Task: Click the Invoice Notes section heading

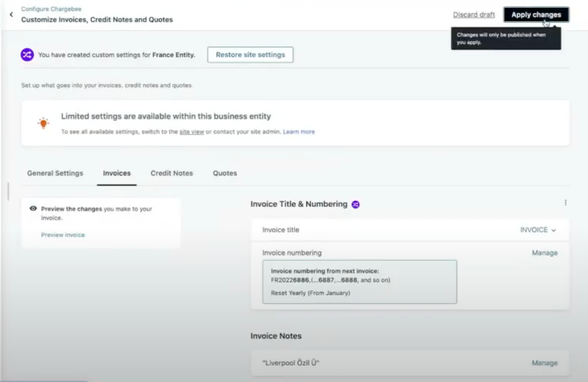Action: pyautogui.click(x=276, y=336)
